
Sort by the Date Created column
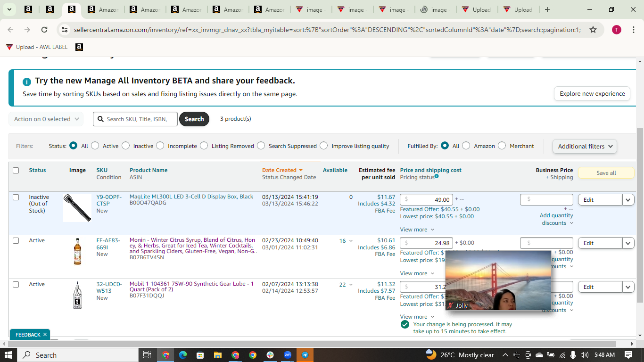coord(282,170)
